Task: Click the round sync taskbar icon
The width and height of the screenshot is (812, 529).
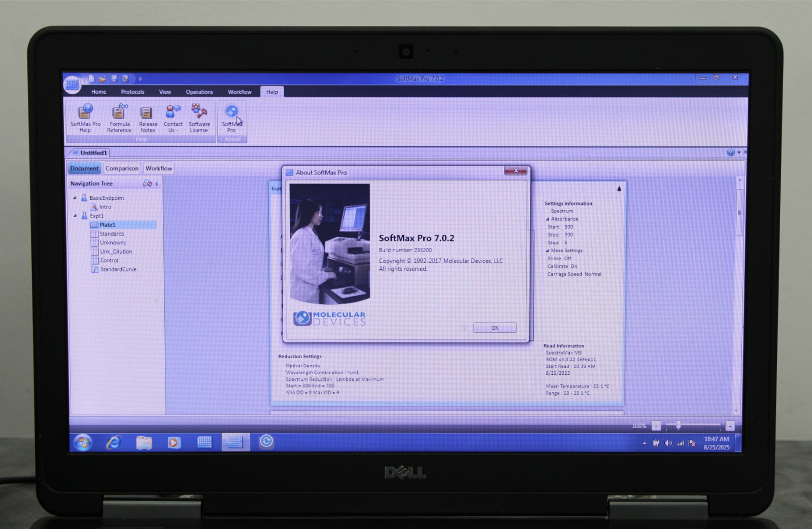Action: tap(266, 442)
